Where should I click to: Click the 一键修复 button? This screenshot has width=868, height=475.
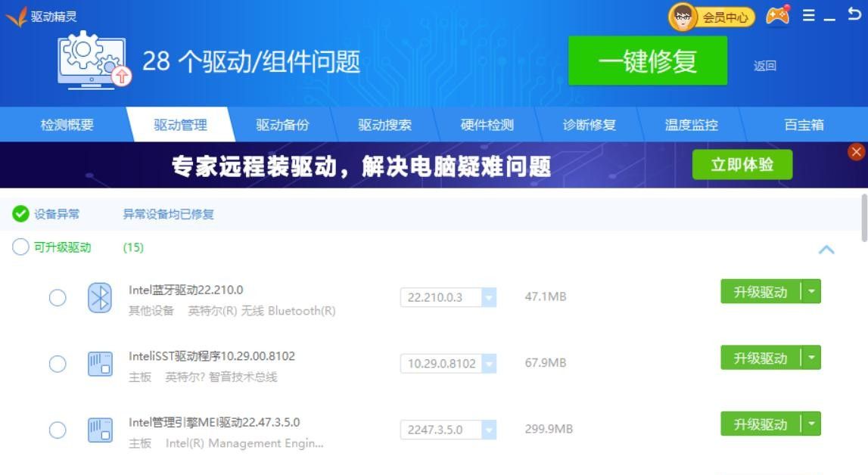647,62
